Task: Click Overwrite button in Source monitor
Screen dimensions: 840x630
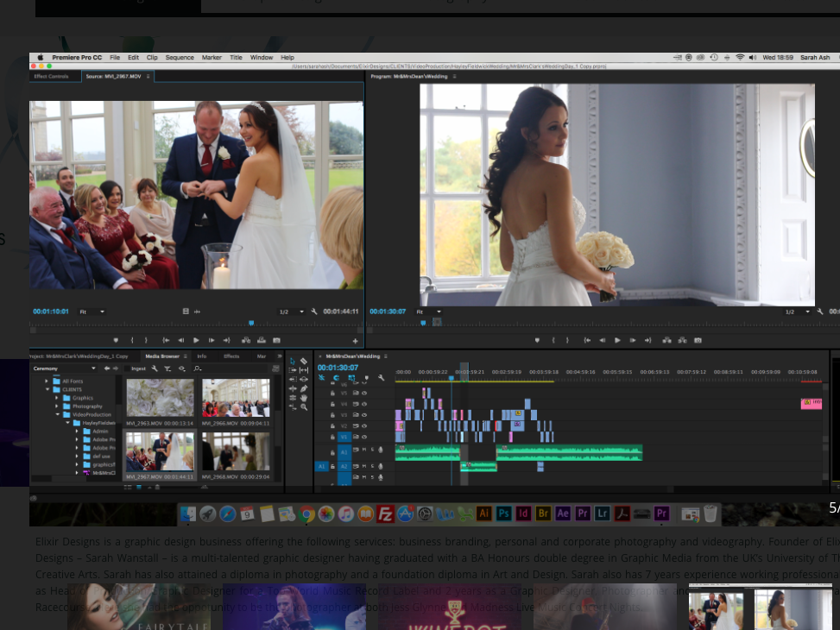Action: 261,340
